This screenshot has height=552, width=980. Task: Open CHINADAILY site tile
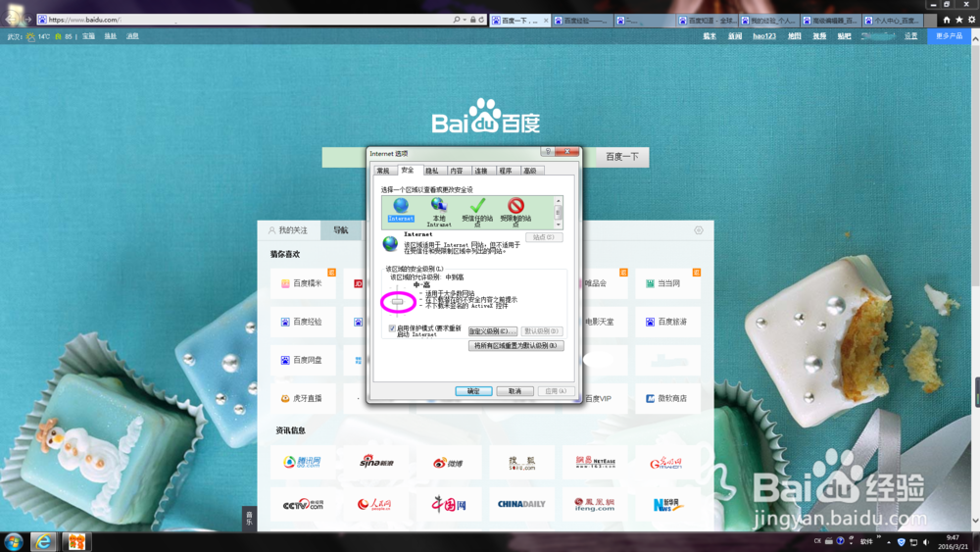(522, 505)
